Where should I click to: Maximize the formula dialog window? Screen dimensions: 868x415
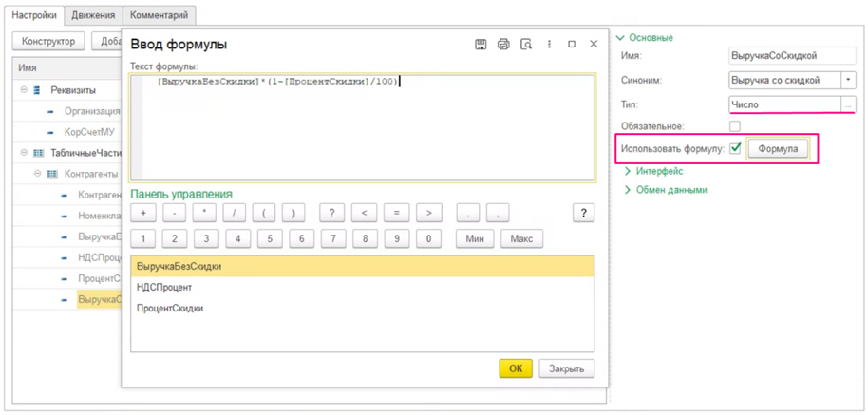tap(572, 45)
